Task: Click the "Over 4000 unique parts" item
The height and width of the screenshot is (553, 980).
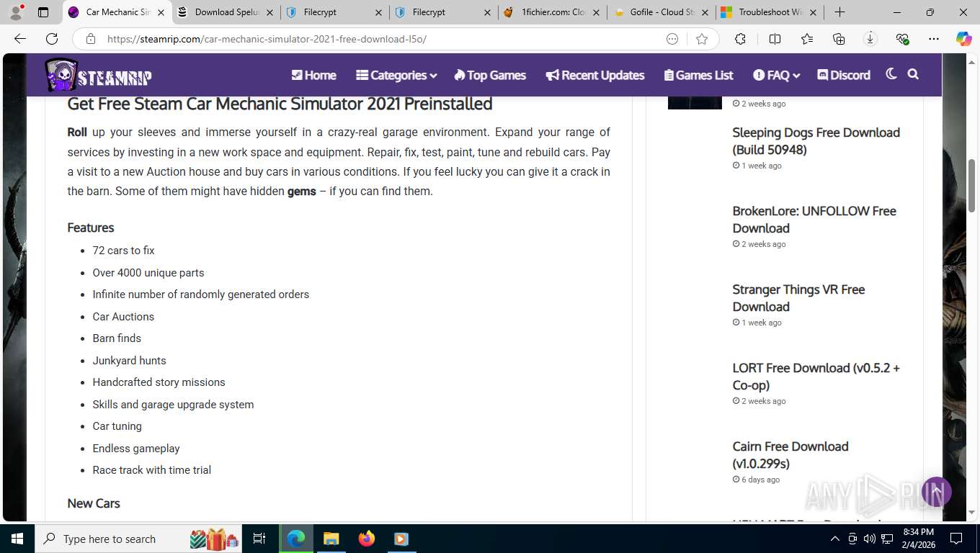Action: tap(148, 273)
